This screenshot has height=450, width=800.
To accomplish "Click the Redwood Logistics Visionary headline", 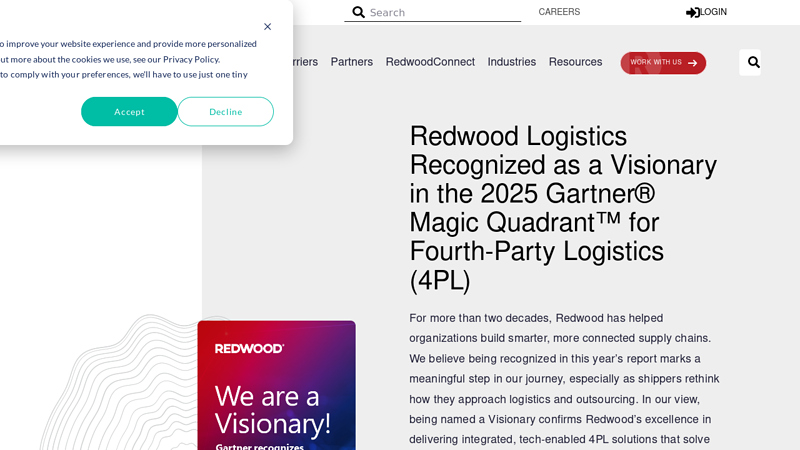I will (x=562, y=207).
